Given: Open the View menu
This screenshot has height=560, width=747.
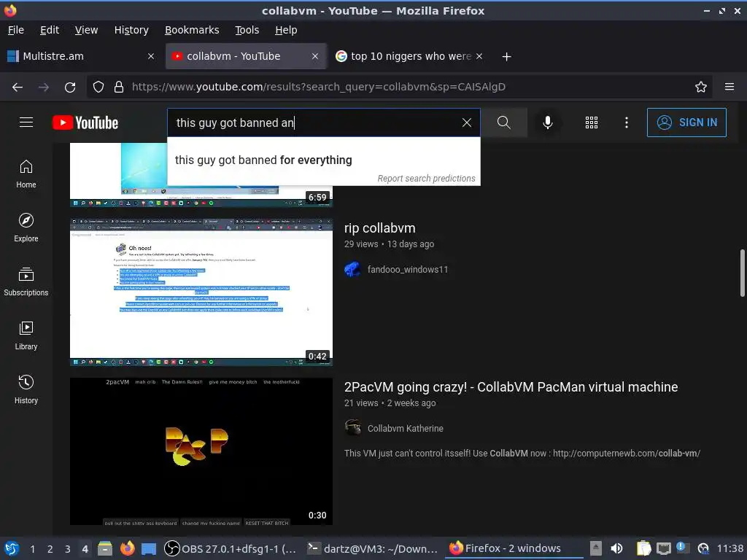Looking at the screenshot, I should (x=86, y=30).
